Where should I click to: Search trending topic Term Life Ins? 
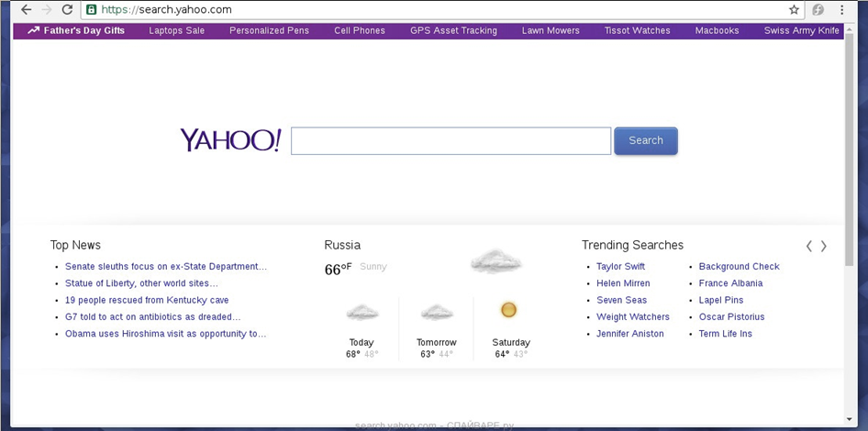725,334
